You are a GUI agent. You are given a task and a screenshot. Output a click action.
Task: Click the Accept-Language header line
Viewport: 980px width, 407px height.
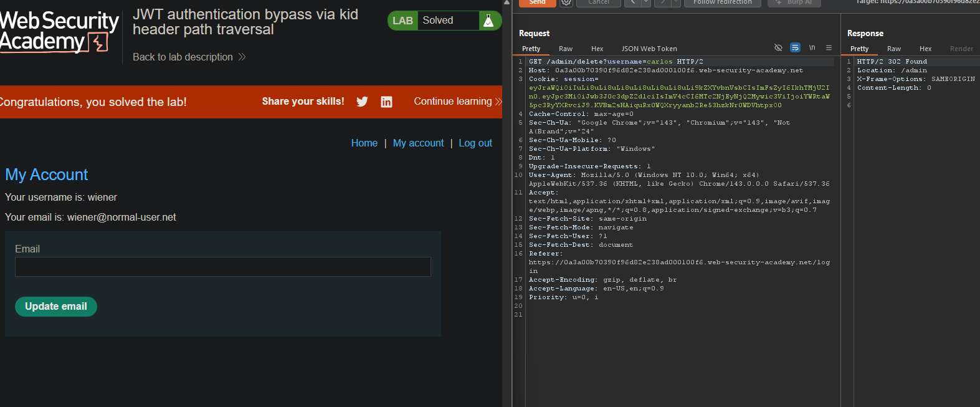pyautogui.click(x=596, y=289)
